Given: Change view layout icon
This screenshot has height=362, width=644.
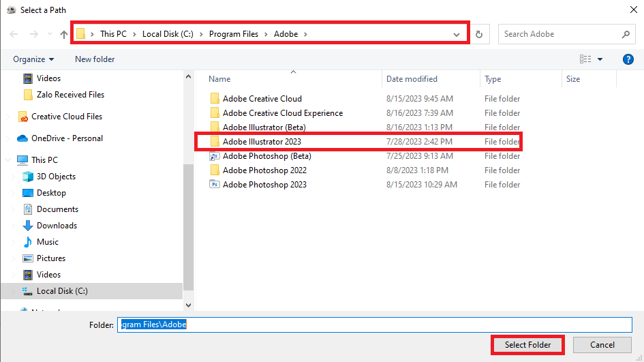Looking at the screenshot, I should tap(585, 59).
